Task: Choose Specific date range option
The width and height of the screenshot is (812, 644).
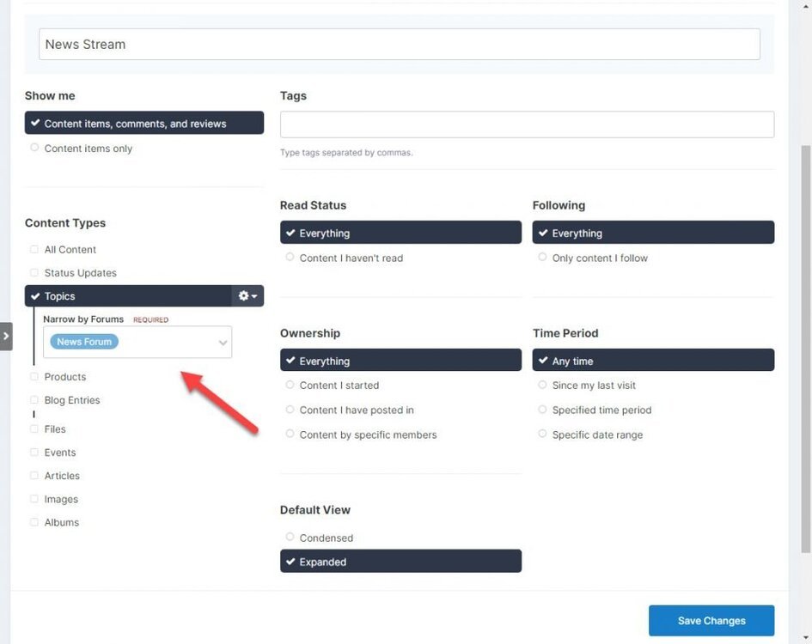Action: click(542, 434)
